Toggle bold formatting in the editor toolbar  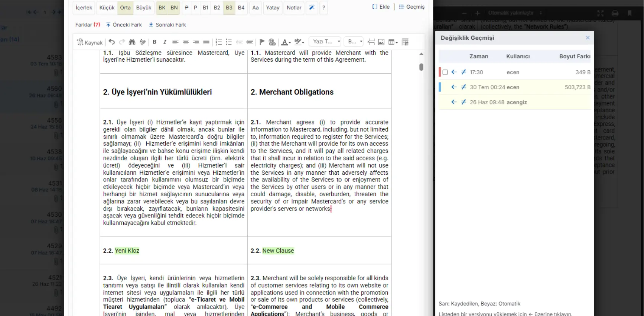pos(155,42)
